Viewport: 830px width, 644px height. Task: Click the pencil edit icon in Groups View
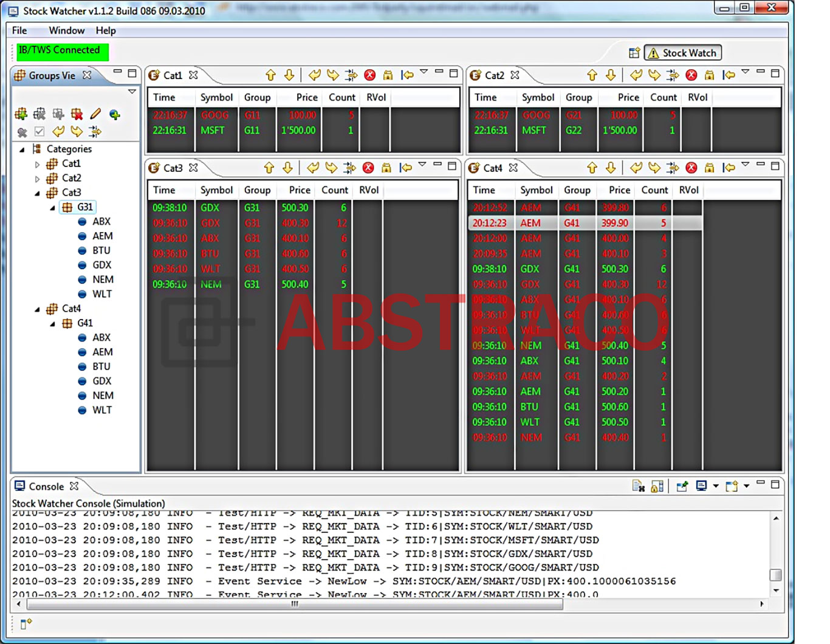tap(95, 114)
